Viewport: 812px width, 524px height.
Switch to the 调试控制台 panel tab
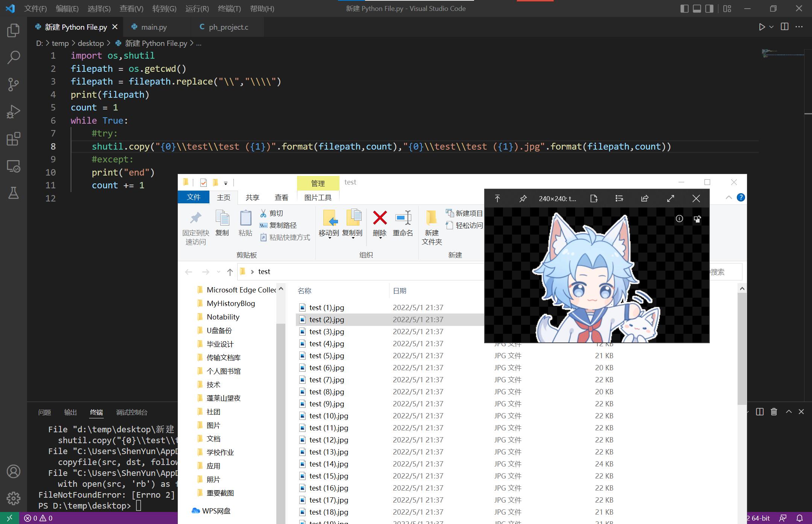(132, 412)
